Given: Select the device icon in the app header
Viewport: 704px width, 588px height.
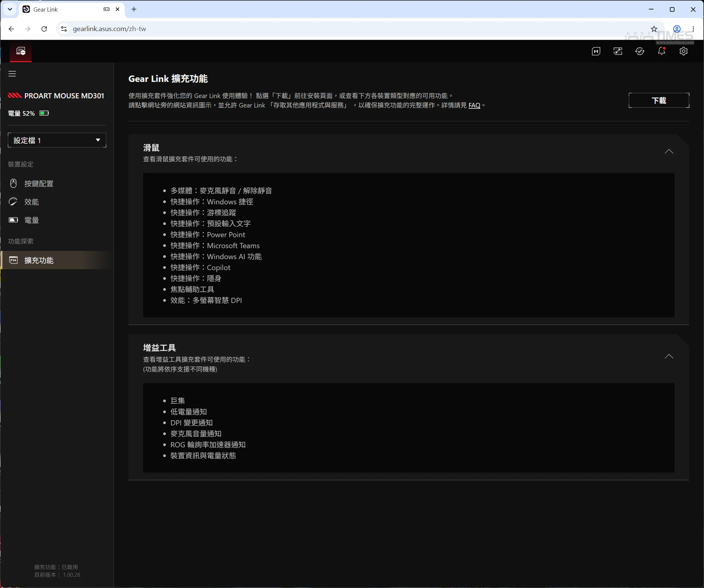Looking at the screenshot, I should (21, 51).
